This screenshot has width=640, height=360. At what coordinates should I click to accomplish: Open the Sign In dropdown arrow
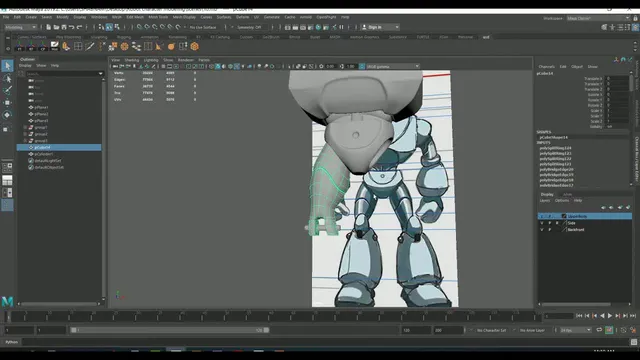click(x=397, y=27)
